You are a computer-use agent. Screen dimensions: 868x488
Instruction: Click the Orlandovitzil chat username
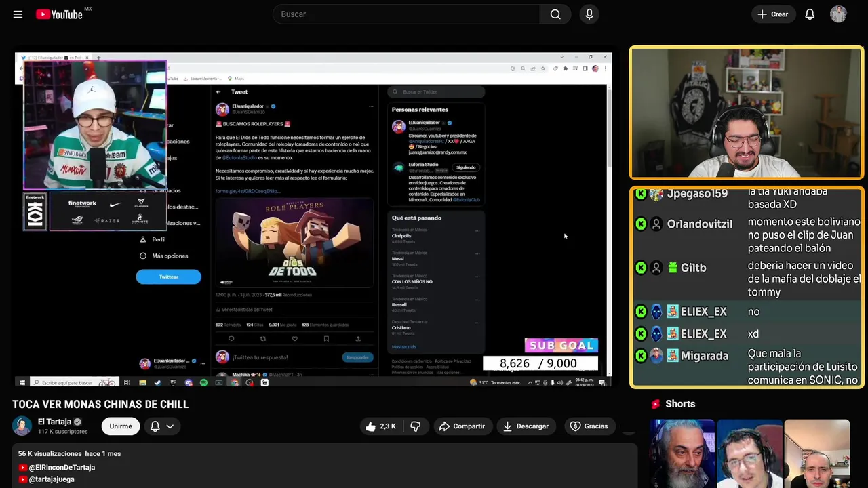pos(699,224)
